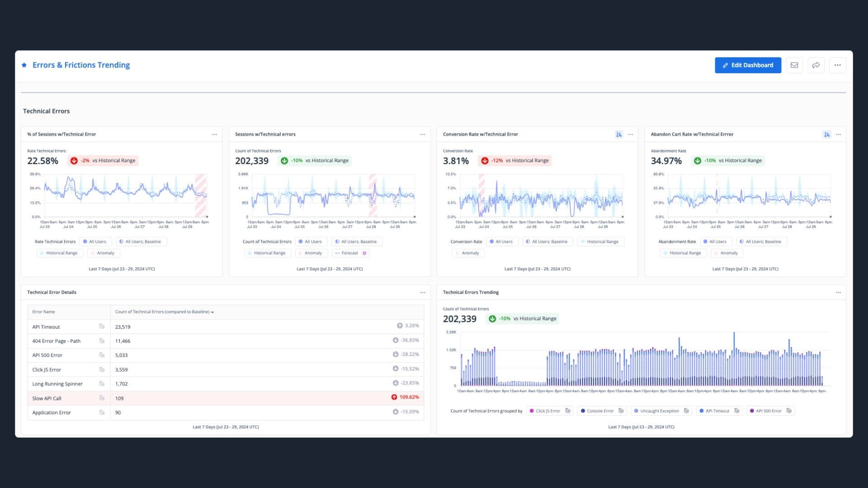Toggle All Users; Baseline in Abandonment Rate legend
This screenshot has width=868, height=488.
click(x=761, y=242)
